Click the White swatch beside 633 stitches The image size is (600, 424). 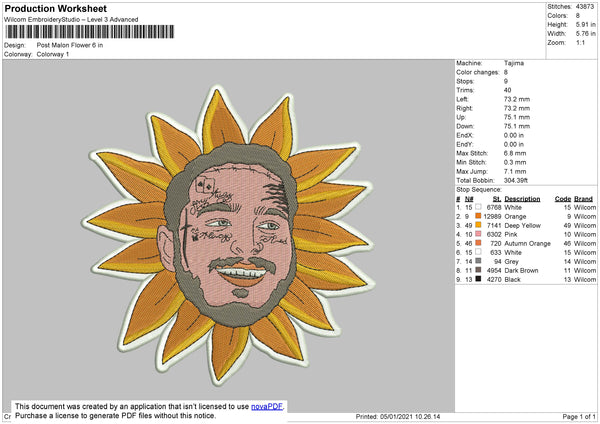(x=478, y=252)
